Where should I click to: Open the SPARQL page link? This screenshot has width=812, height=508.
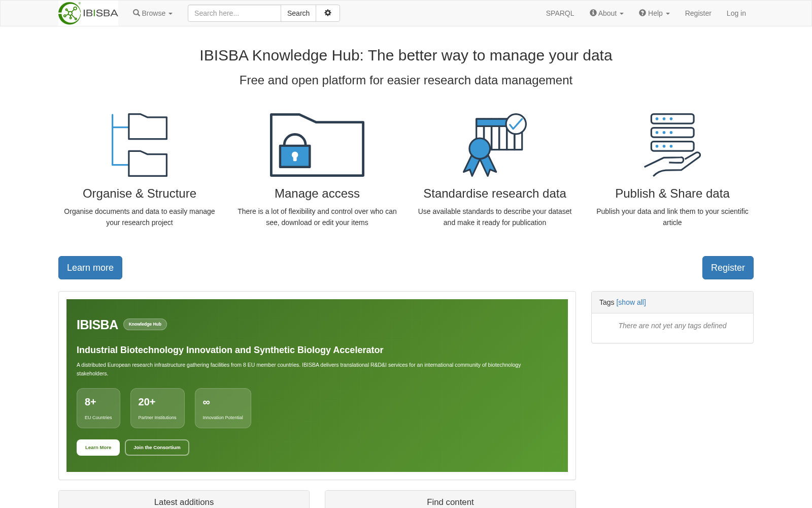(x=560, y=13)
